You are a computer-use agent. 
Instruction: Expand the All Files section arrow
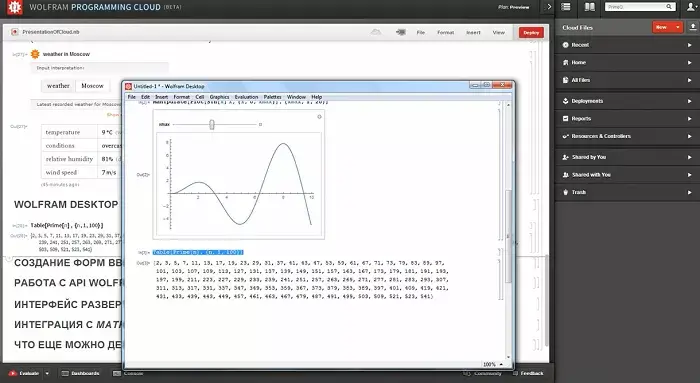coord(689,80)
